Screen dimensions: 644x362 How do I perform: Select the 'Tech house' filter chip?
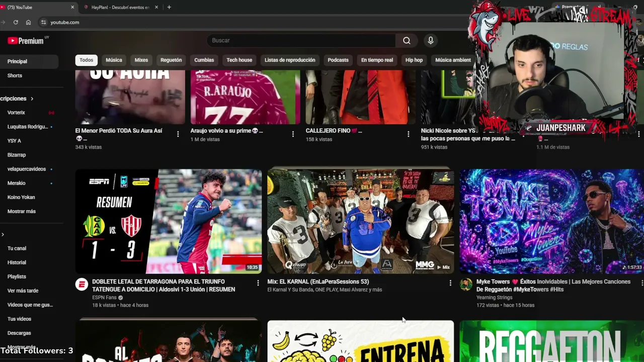pyautogui.click(x=239, y=60)
